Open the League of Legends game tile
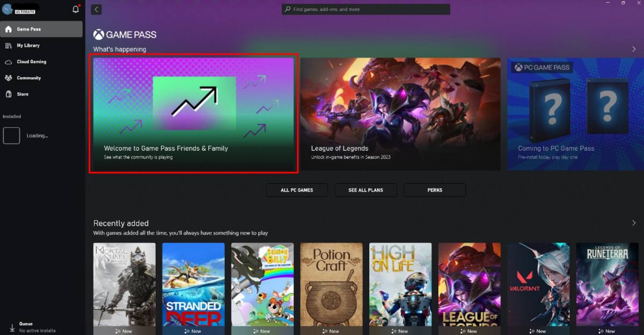This screenshot has height=335, width=644. click(470, 288)
